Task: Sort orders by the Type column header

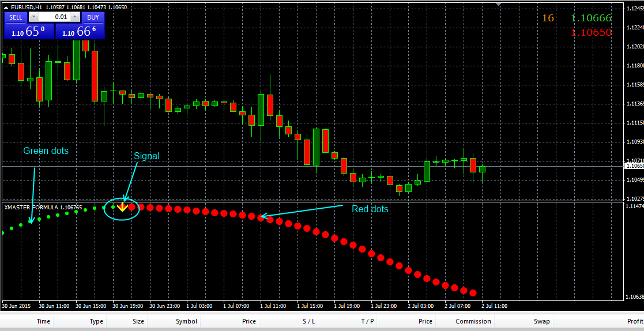Action: pos(96,321)
